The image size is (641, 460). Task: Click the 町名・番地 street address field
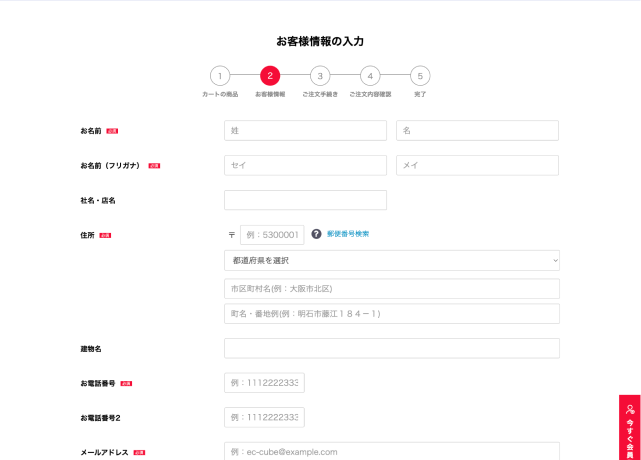coord(391,314)
